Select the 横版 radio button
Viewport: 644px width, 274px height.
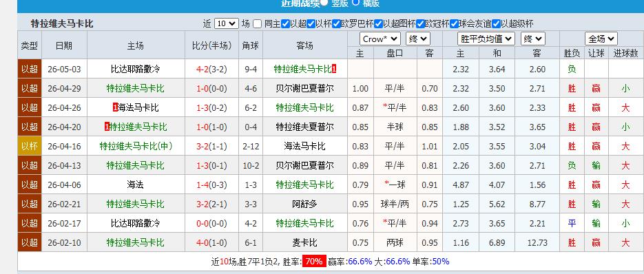point(355,2)
